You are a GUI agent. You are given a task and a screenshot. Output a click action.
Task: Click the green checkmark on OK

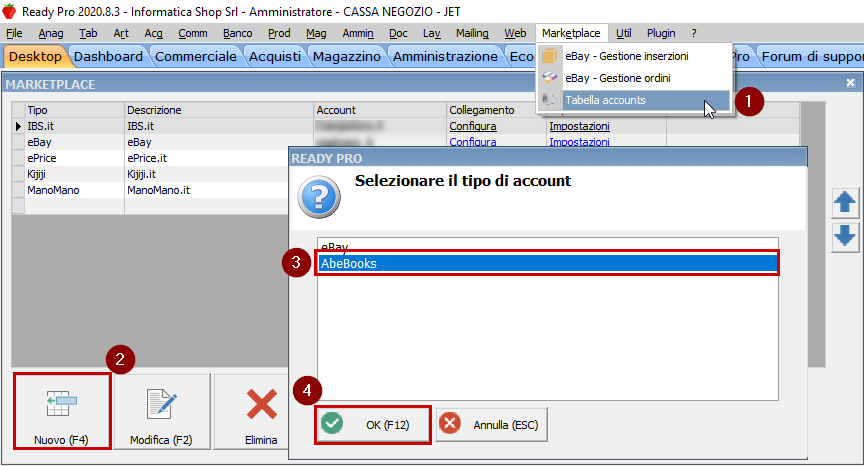332,424
